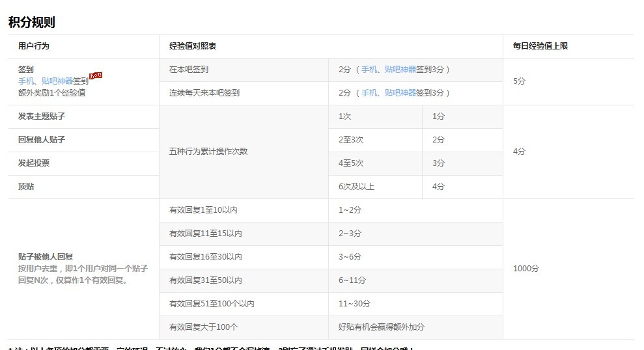The height and width of the screenshot is (350, 644).
Task: Click 手机 link in 在本吧签到 row
Action: 369,70
